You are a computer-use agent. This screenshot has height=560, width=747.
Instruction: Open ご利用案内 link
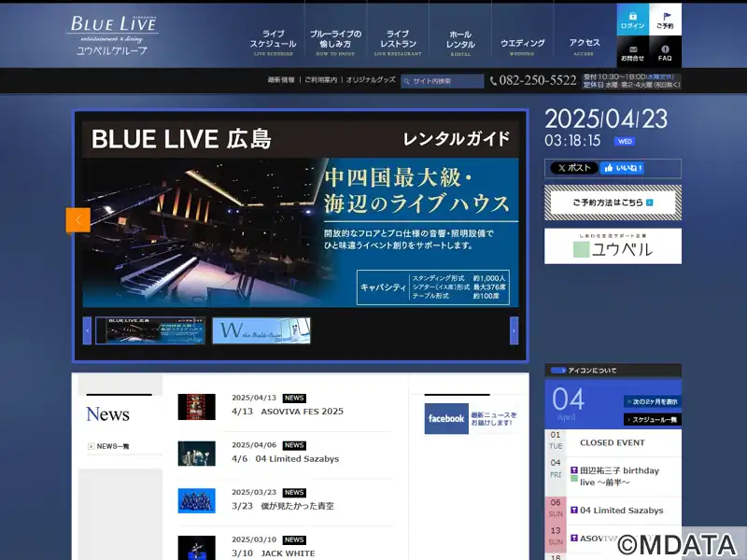(320, 80)
